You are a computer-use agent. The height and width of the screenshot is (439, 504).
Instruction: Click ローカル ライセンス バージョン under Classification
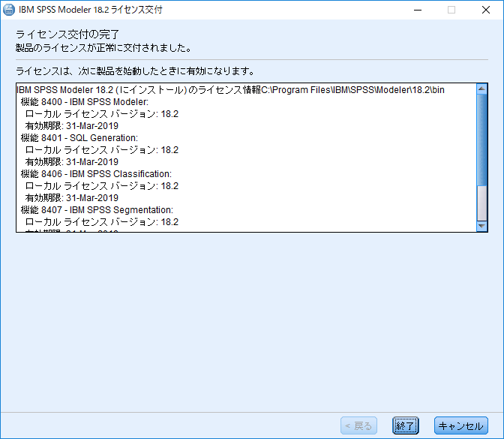[x=101, y=186]
